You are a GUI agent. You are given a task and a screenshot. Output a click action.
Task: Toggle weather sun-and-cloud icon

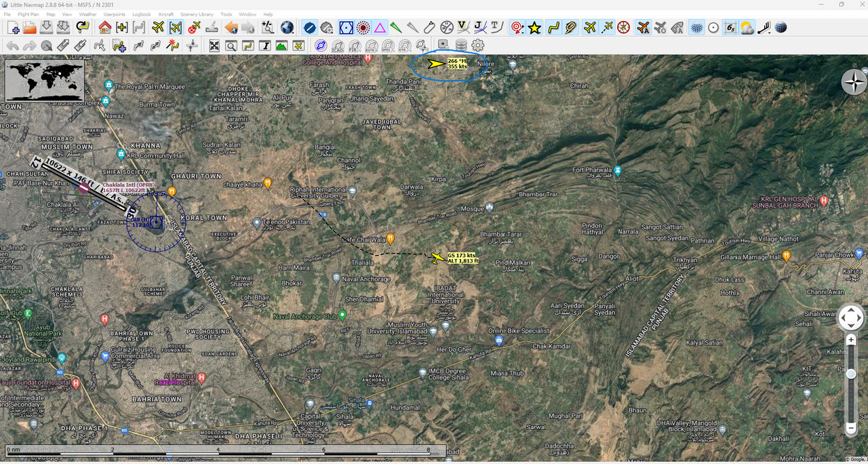pos(747,28)
